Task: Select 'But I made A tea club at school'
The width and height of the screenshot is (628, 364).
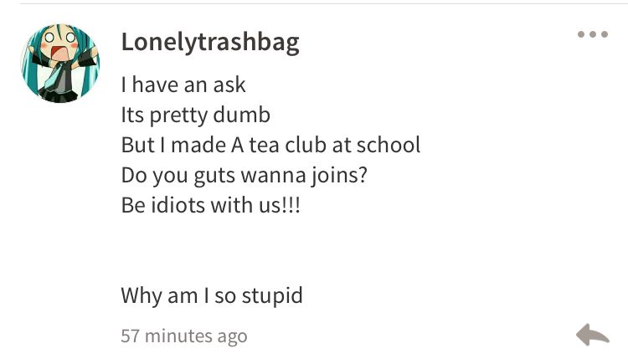Action: [270, 145]
